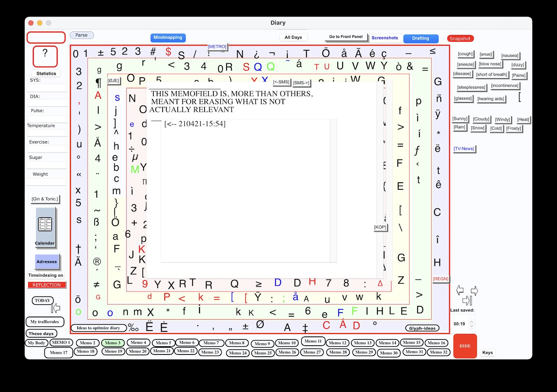Viewport: 557px width, 392px height.
Task: Click the Temperature input field
Action: click(x=47, y=133)
